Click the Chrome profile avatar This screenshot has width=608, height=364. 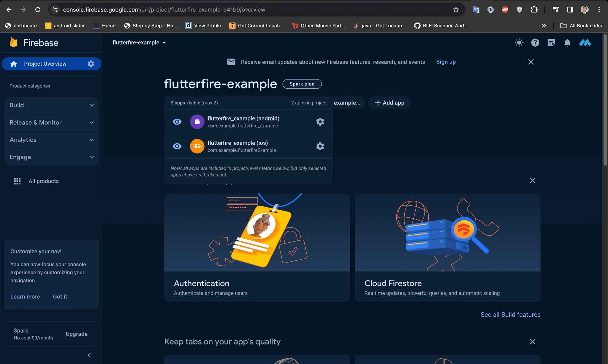pyautogui.click(x=585, y=9)
